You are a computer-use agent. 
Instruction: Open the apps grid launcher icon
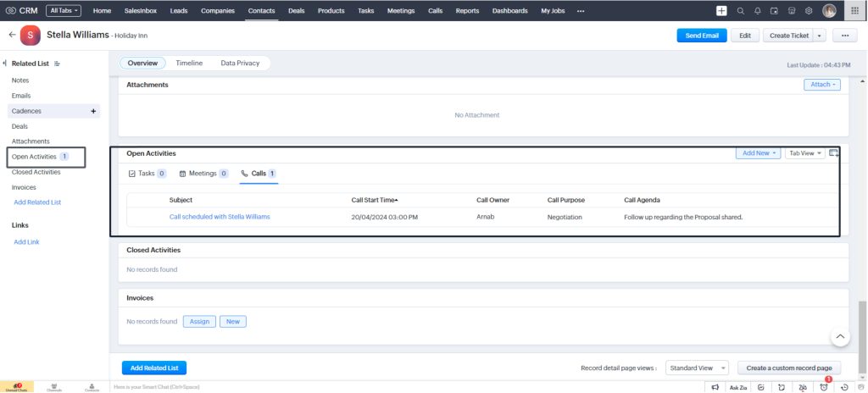(854, 11)
